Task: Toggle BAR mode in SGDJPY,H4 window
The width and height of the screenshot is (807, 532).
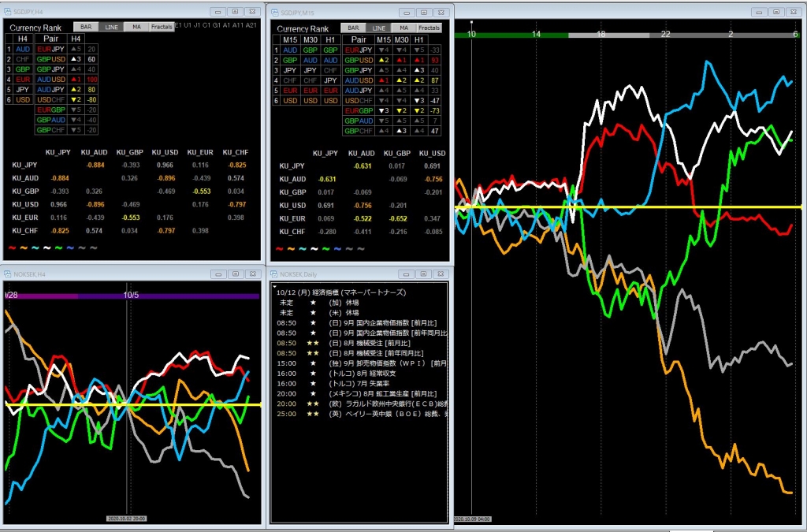Action: coord(86,27)
